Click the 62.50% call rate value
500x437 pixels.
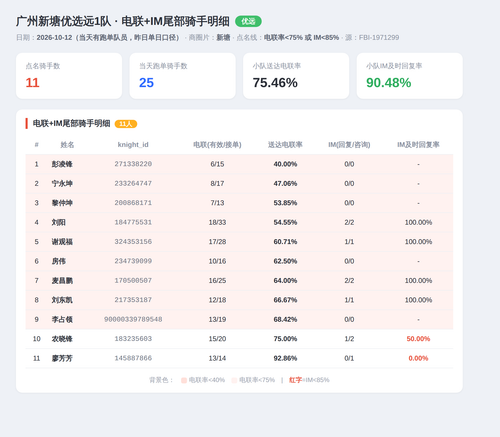point(285,261)
